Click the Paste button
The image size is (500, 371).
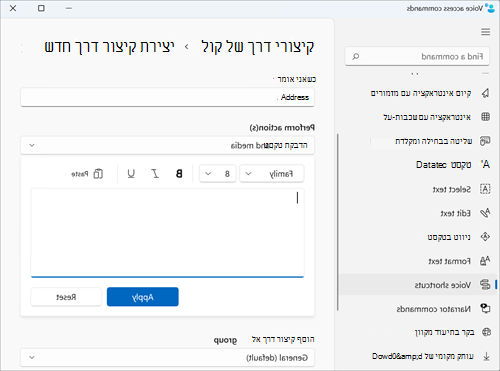point(87,174)
